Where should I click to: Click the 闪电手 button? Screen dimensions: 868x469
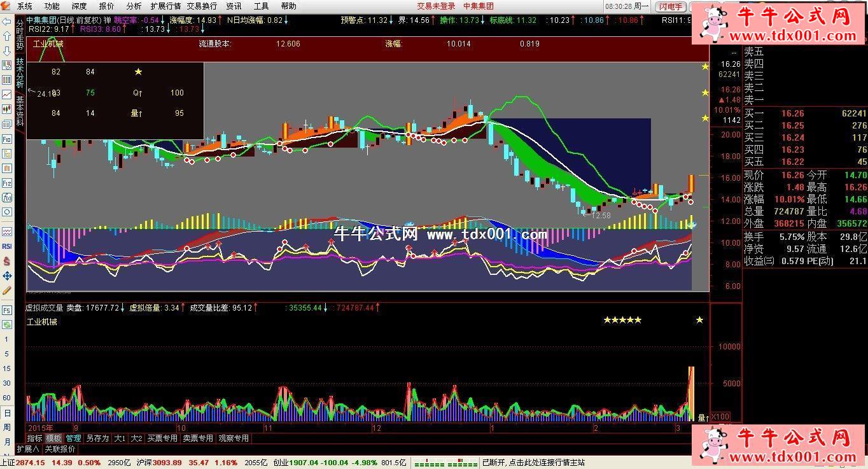(x=671, y=6)
